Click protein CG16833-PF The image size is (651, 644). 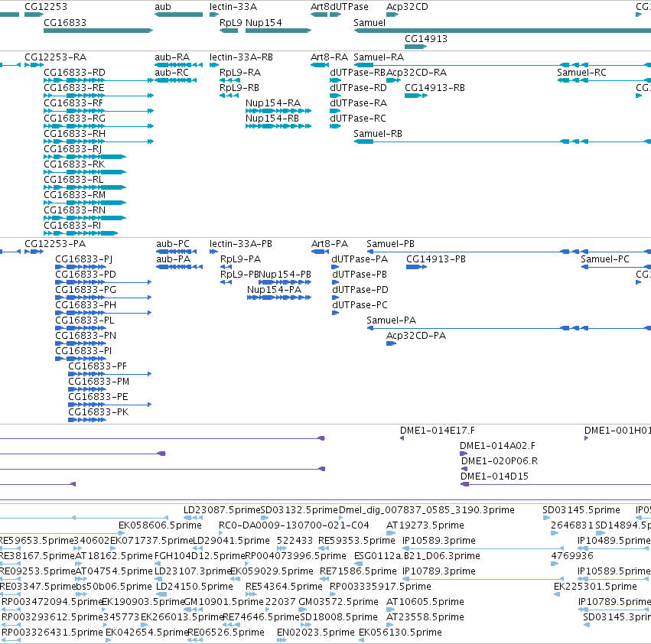point(98,366)
